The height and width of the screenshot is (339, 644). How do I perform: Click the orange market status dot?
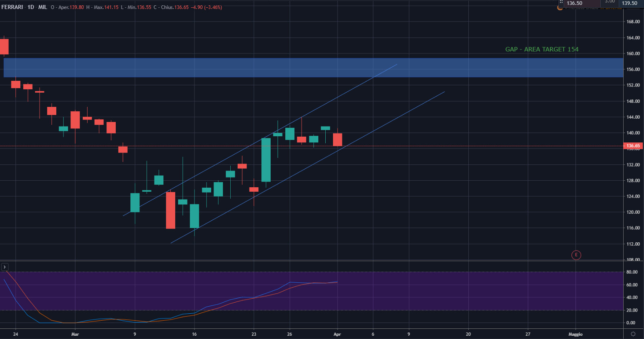pos(560,8)
